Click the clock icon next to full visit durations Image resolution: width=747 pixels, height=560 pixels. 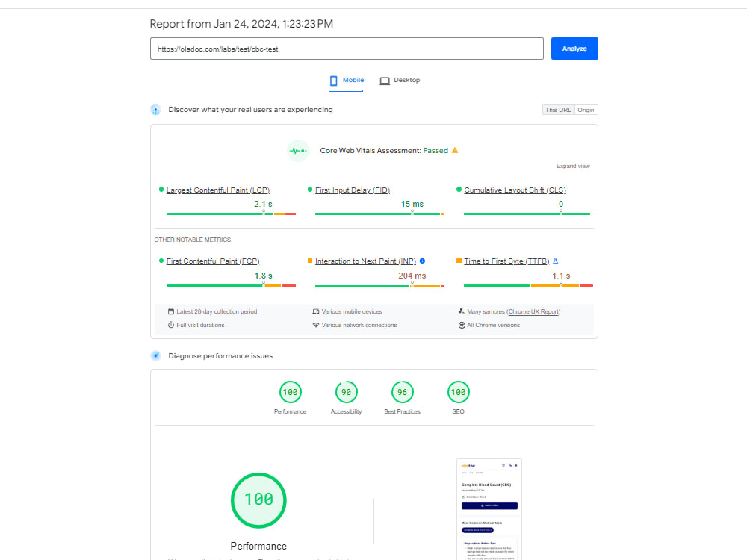(x=170, y=325)
